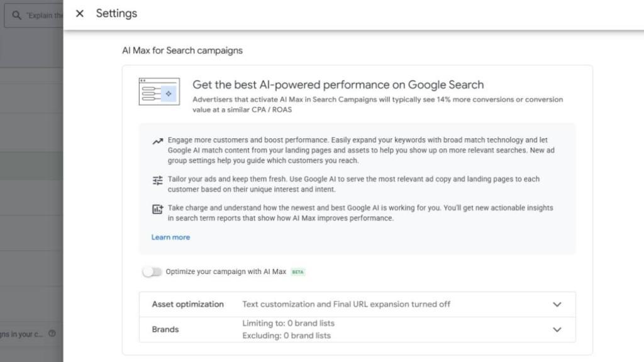Select the tune sliders icon beside Tailor bullet
Viewport: 644px width, 362px height.
[x=158, y=180]
